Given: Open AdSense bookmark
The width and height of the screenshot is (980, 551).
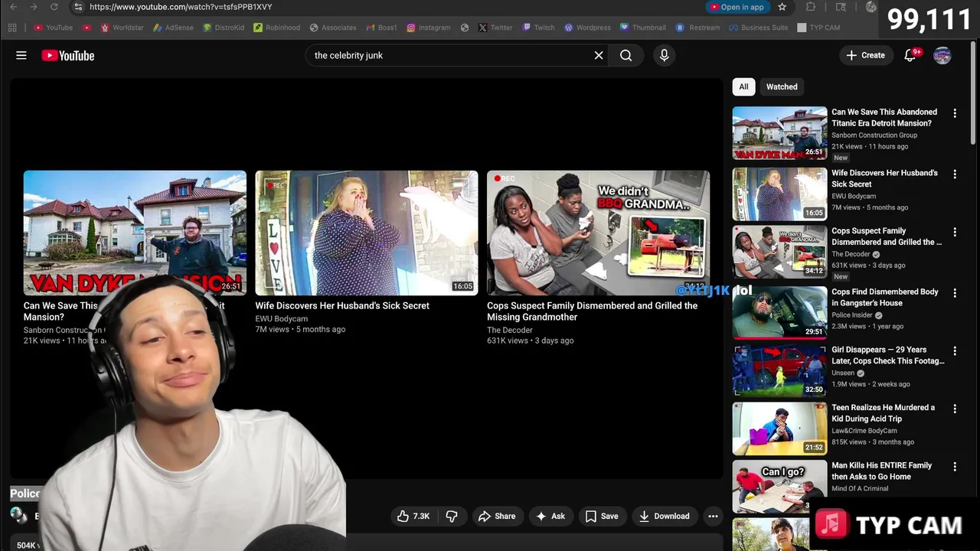Looking at the screenshot, I should click(173, 28).
